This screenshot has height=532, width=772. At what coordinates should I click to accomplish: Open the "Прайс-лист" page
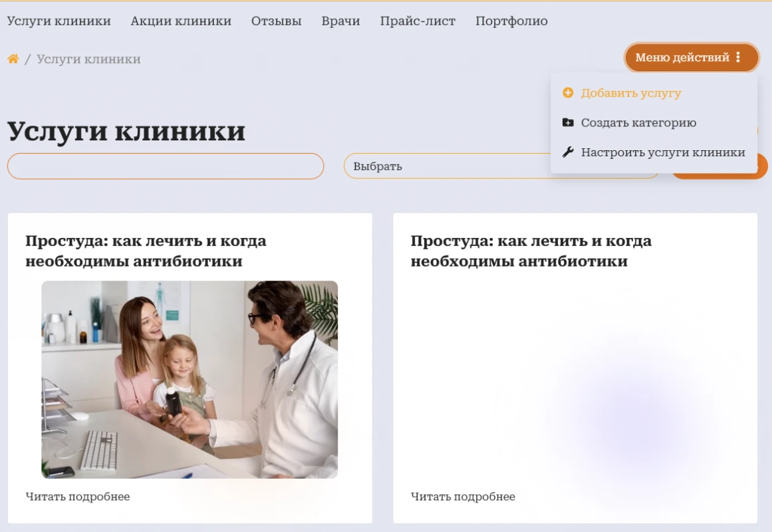coord(418,21)
